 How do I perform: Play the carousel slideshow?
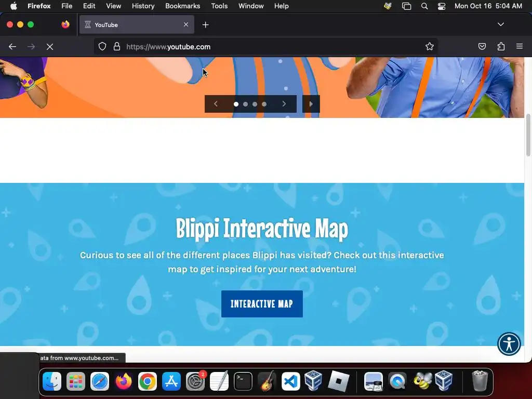(311, 104)
